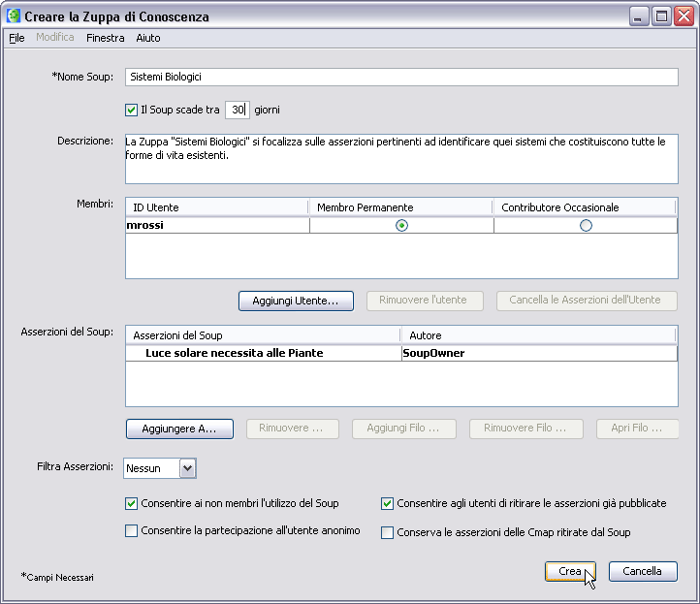Enable 'Consentire la partecipazione all'utente anonimo'
This screenshot has height=604, width=700.
[132, 531]
